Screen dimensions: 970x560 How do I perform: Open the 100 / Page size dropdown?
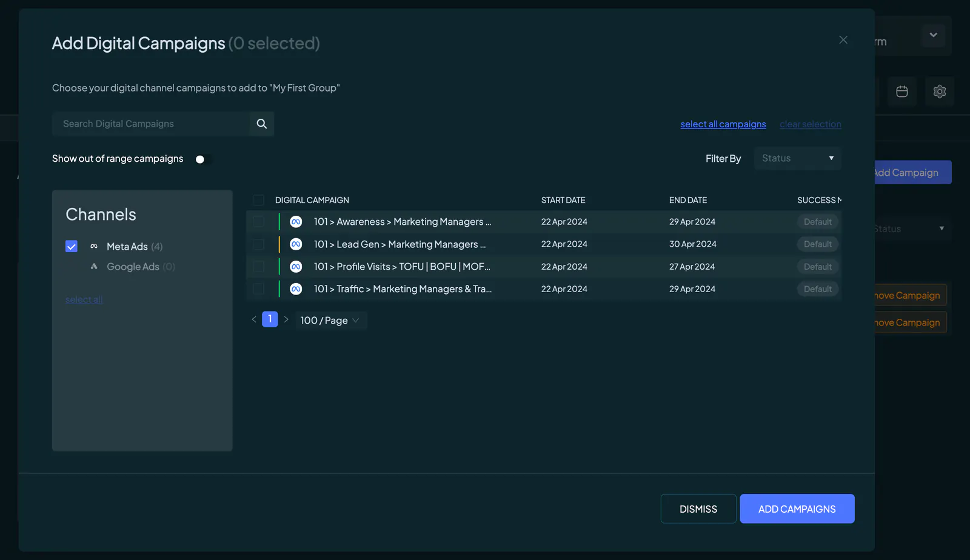coord(330,320)
